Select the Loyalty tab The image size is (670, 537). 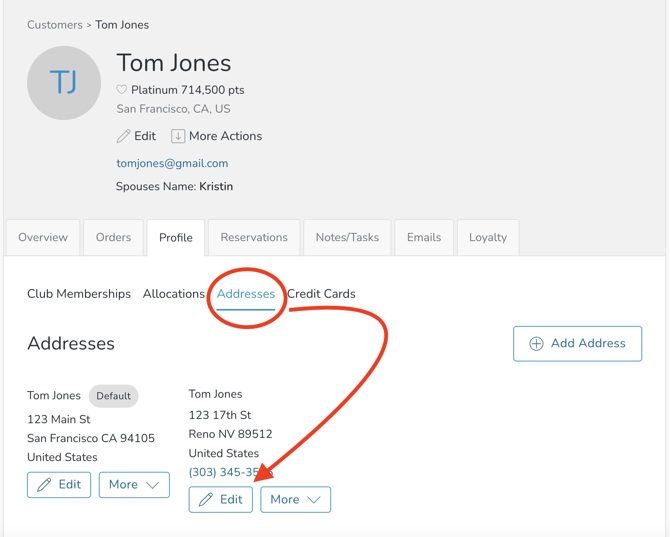point(488,238)
